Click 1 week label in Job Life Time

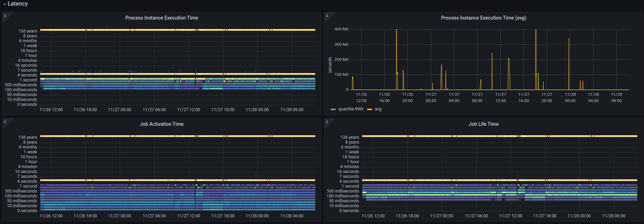[x=352, y=152]
